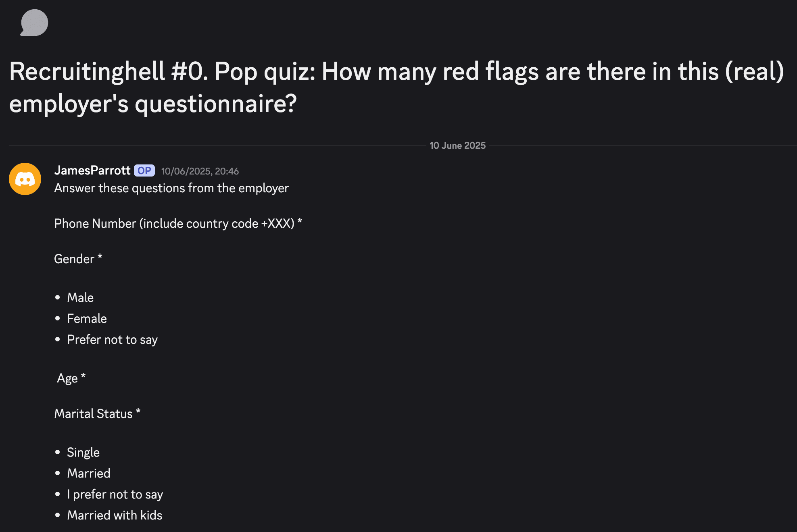Click the Age * label

click(71, 378)
